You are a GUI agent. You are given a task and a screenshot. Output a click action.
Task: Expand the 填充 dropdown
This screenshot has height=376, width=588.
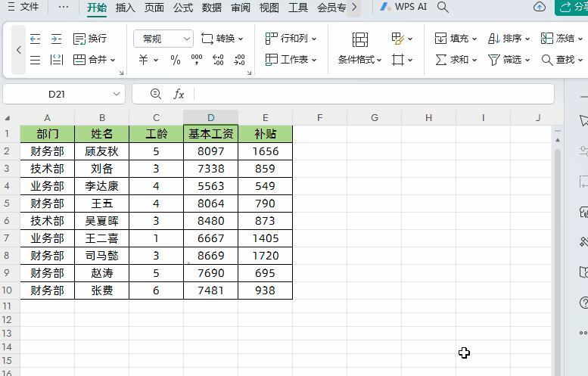474,39
